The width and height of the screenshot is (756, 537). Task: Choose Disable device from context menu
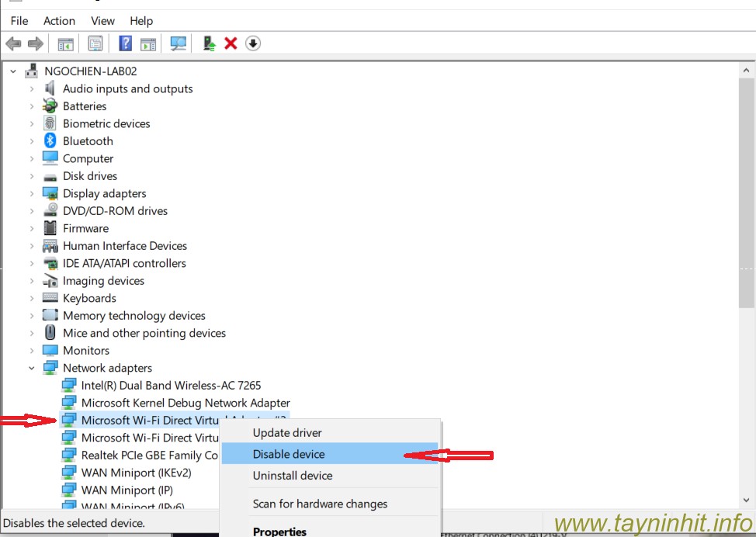pos(289,454)
